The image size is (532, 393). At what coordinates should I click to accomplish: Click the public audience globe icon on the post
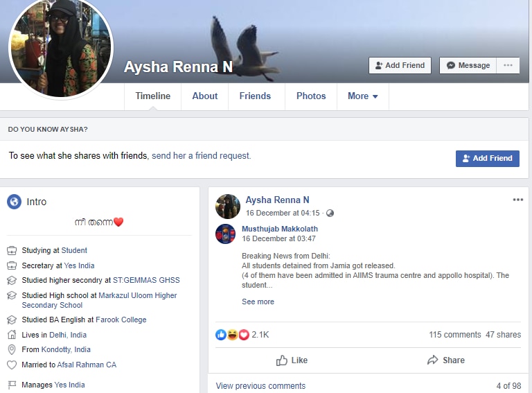click(330, 213)
